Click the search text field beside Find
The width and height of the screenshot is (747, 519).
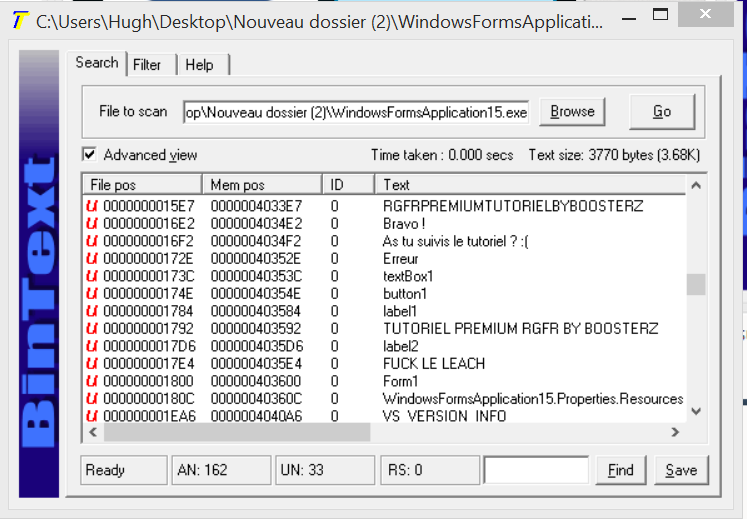(x=536, y=470)
